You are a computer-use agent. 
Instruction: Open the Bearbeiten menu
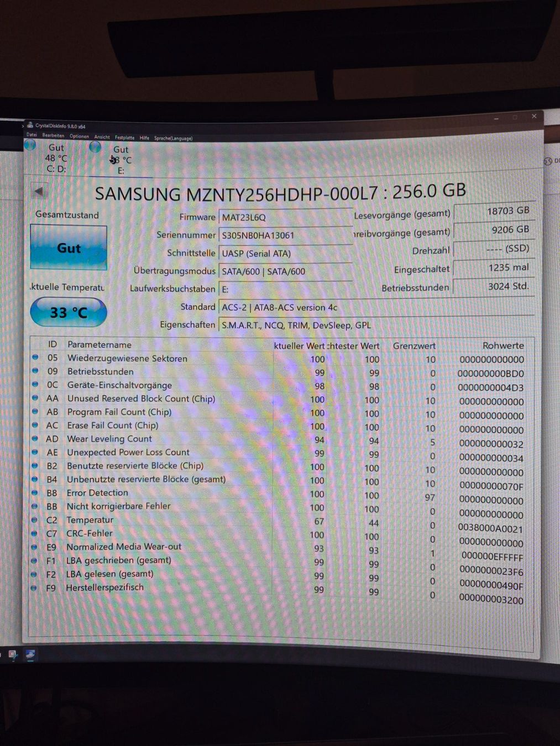pos(53,135)
